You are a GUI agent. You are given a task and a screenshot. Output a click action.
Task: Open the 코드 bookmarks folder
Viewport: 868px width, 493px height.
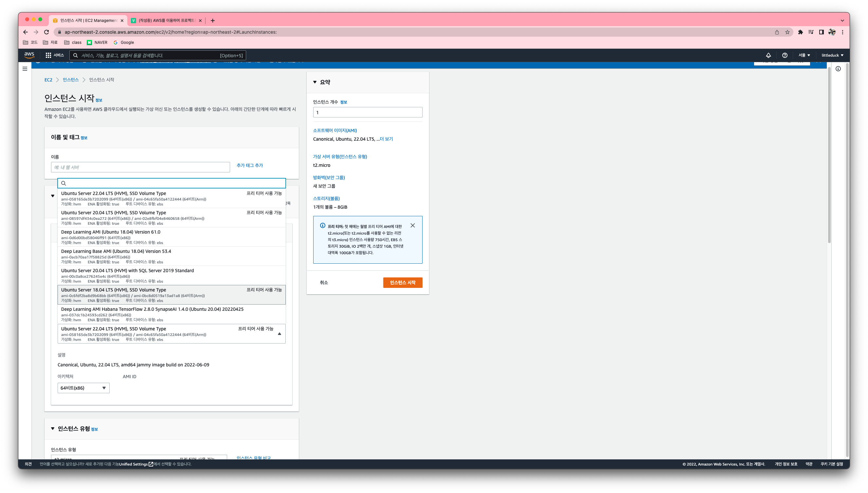click(30, 42)
